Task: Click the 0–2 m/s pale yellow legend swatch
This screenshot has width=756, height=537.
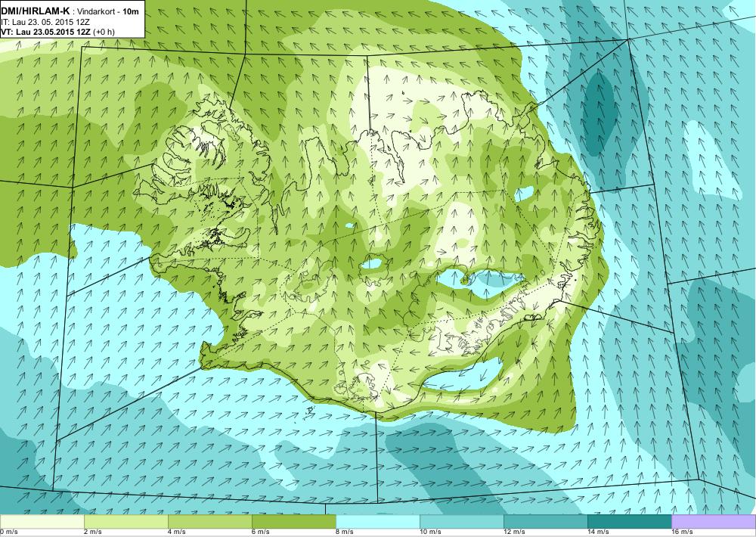Action: point(42,522)
